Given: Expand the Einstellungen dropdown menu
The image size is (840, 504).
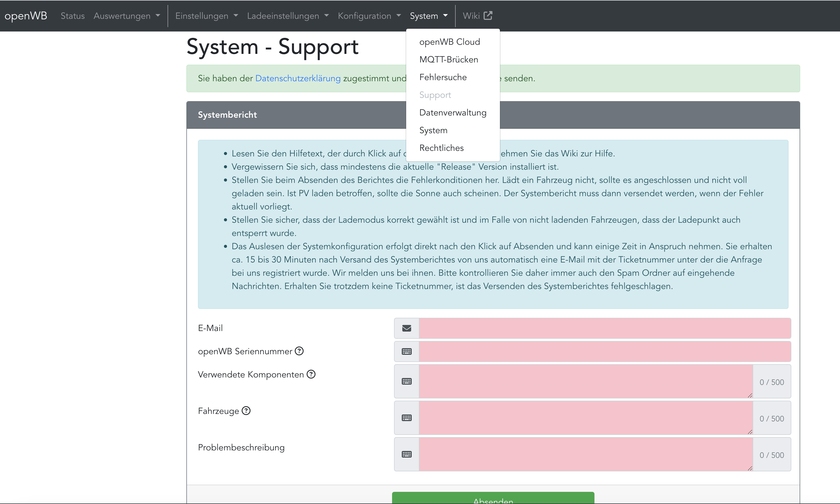Looking at the screenshot, I should pos(206,16).
